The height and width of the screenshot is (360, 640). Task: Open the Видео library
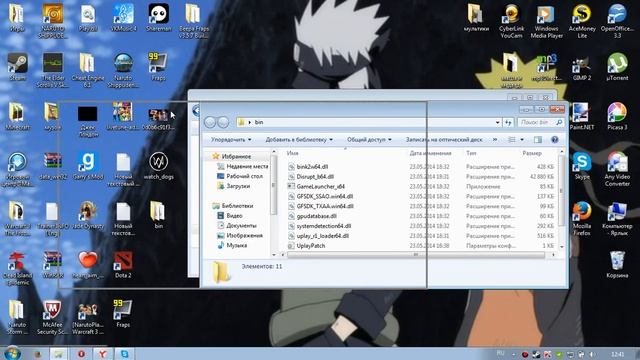tap(229, 216)
